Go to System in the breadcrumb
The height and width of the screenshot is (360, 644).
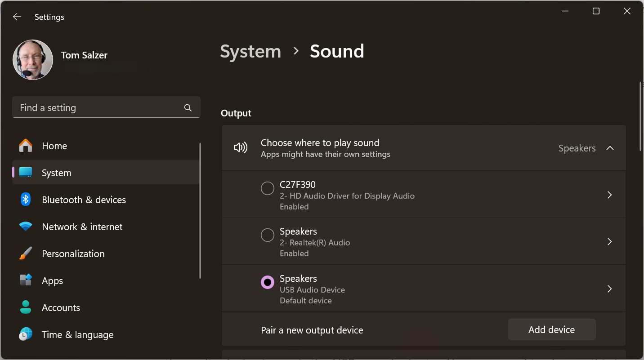(x=250, y=51)
